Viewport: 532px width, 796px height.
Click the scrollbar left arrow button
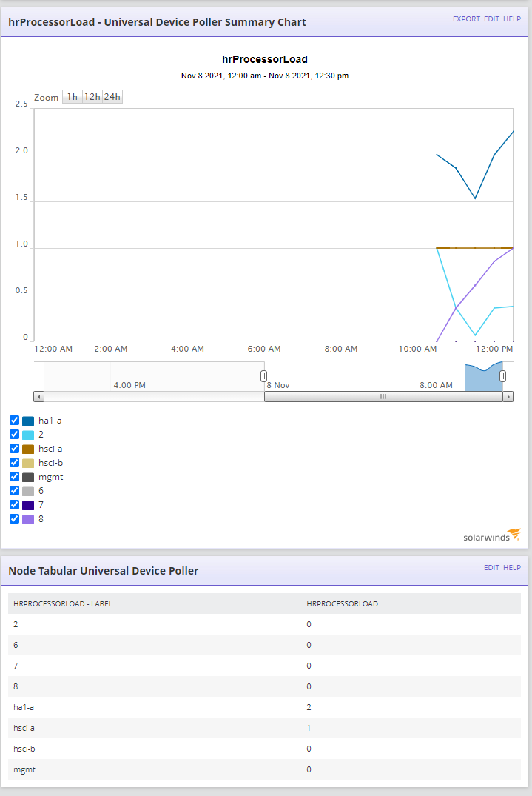[x=39, y=396]
